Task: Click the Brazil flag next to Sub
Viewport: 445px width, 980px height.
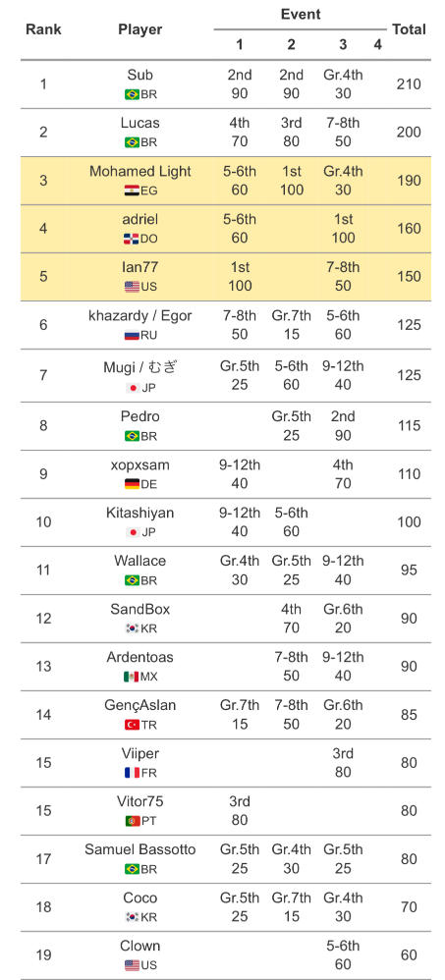Action: 132,94
